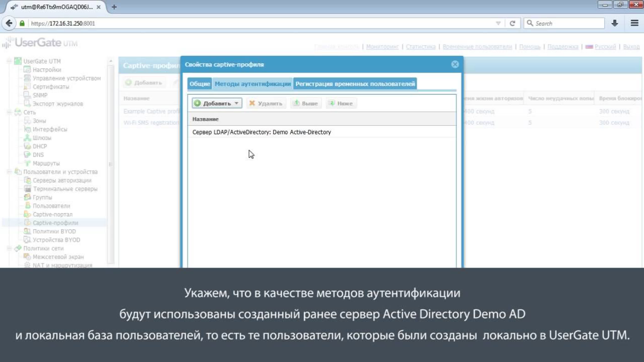Click the browser back arrow button
This screenshot has width=644, height=362.
coord(9,23)
